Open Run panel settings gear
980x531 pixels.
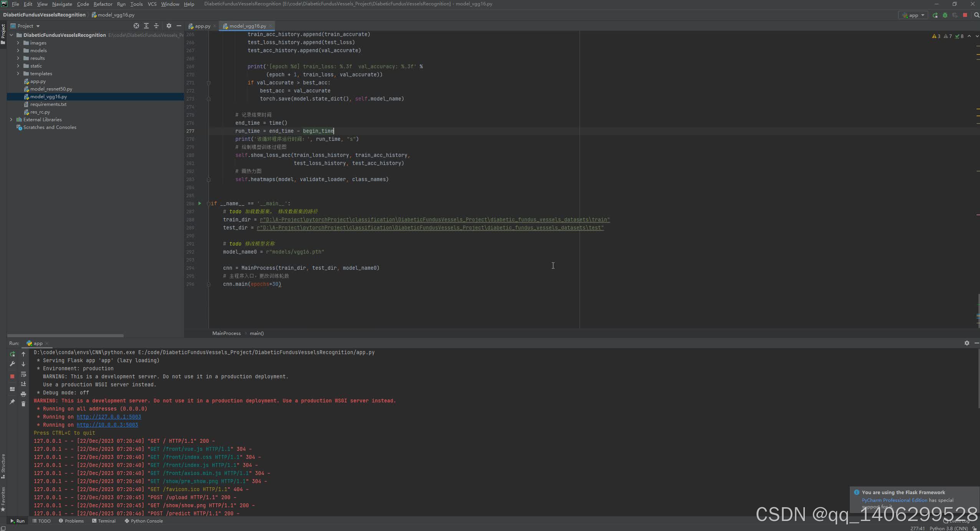point(967,343)
